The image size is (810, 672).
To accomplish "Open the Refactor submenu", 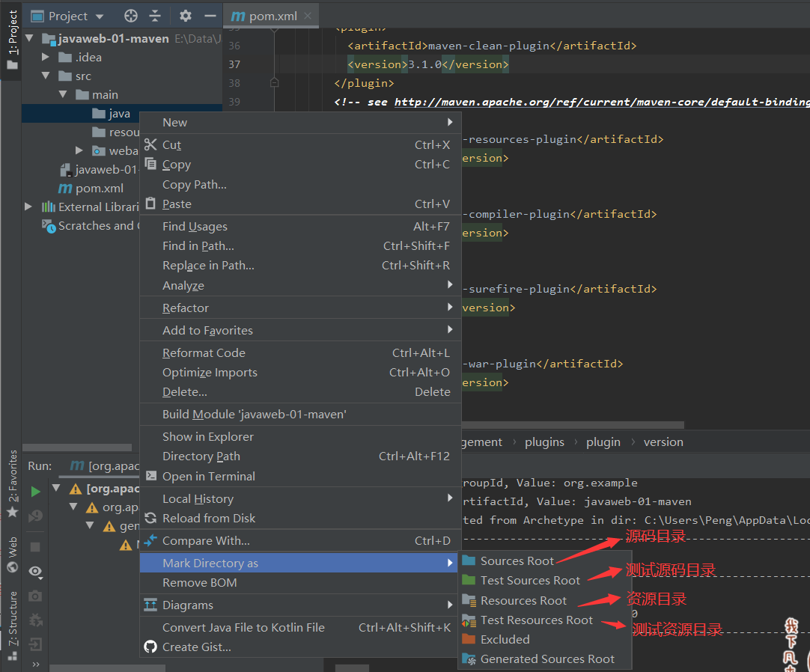I will click(x=300, y=308).
